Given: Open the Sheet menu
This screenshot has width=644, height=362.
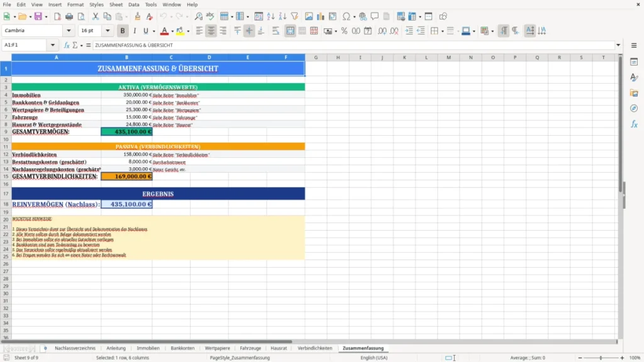Looking at the screenshot, I should 116,4.
